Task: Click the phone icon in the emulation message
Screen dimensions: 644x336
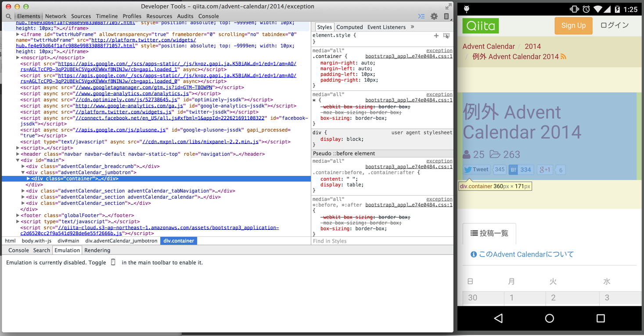Action: [113, 262]
